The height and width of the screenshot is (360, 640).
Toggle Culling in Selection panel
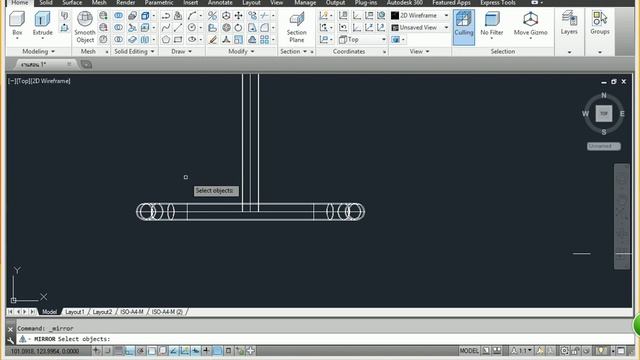coord(464,27)
